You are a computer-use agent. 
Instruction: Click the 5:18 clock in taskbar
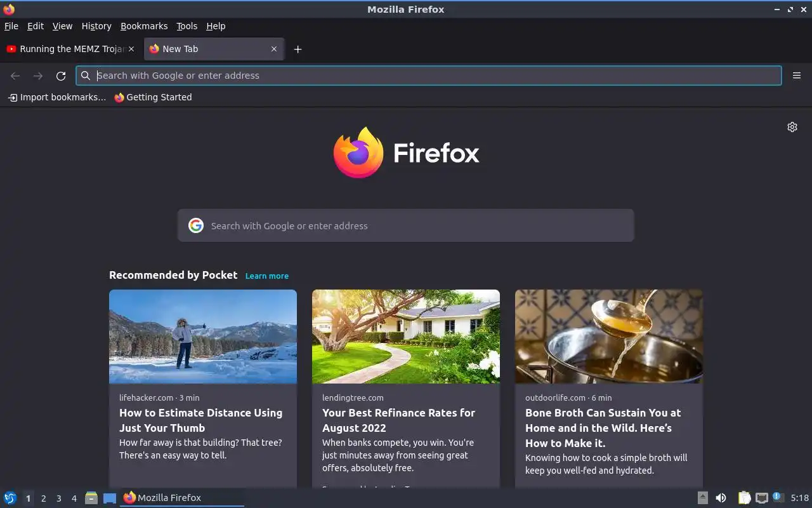point(800,498)
